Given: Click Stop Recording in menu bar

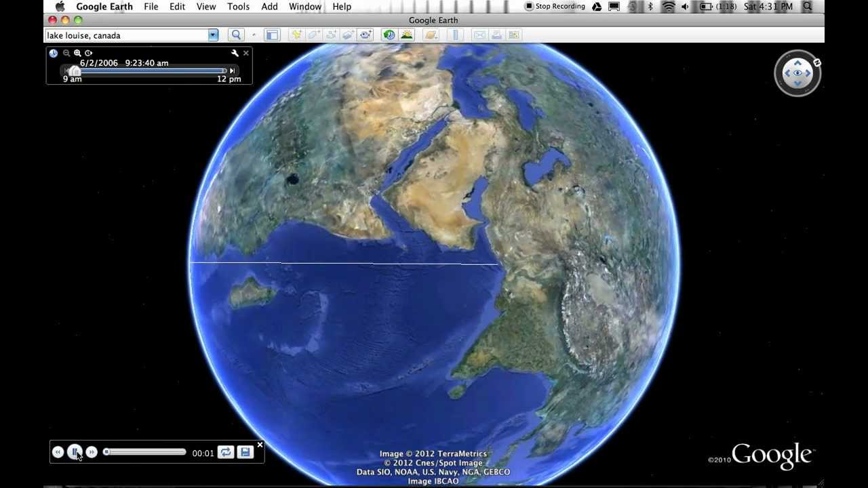Looking at the screenshot, I should coord(555,7).
